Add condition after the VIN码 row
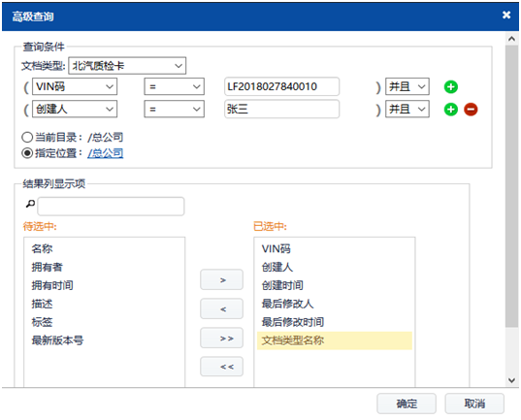 450,87
